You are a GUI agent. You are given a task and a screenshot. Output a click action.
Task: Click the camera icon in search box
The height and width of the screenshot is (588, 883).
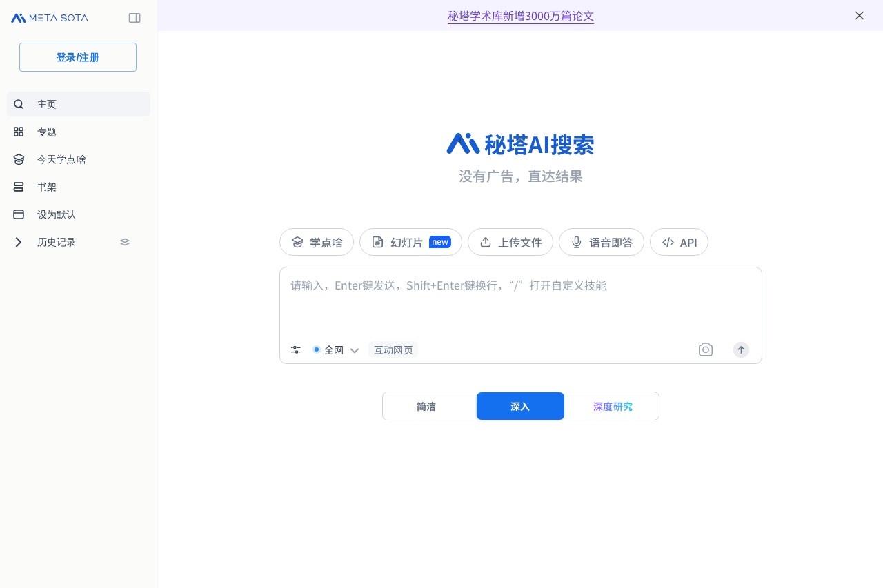tap(705, 349)
